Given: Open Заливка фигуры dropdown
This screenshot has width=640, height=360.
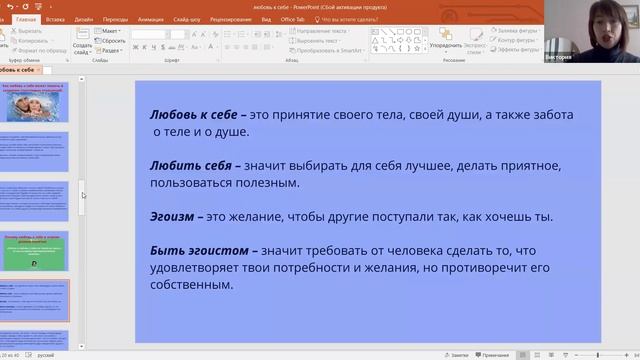Looking at the screenshot, I should pos(515,31).
